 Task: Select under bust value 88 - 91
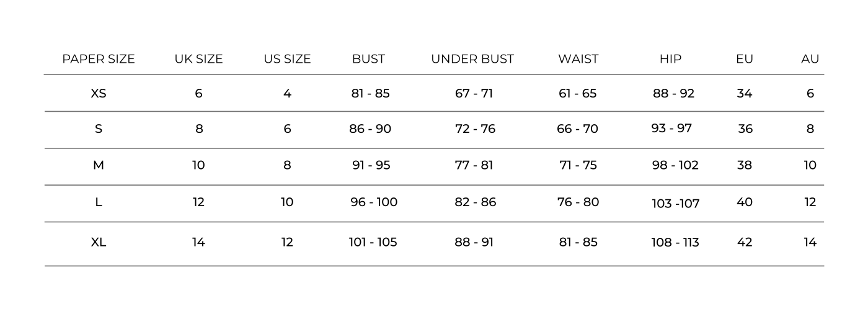pos(474,242)
